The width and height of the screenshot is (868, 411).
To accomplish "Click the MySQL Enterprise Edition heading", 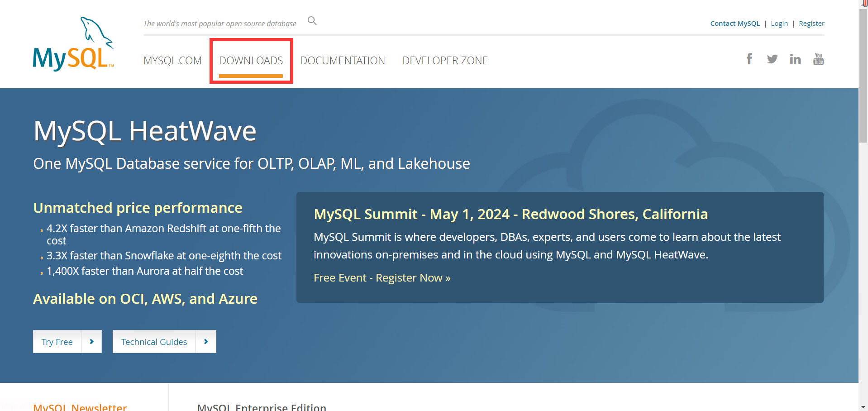I will [x=262, y=407].
